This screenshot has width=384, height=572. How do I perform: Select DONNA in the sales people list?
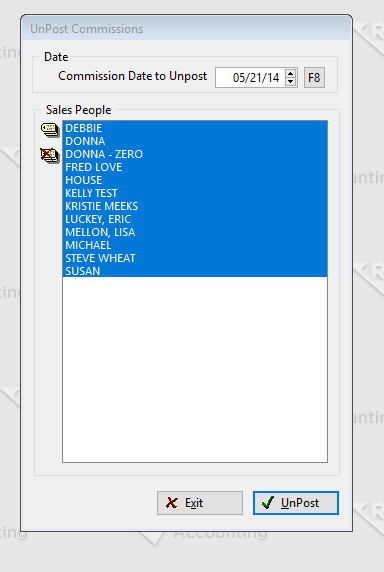point(195,141)
